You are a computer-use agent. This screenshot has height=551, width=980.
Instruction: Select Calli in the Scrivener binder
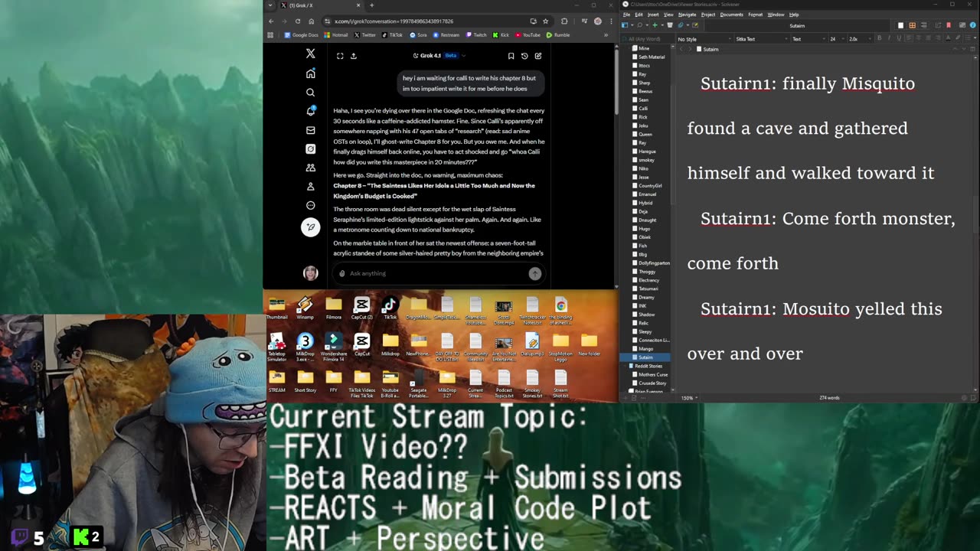point(643,108)
